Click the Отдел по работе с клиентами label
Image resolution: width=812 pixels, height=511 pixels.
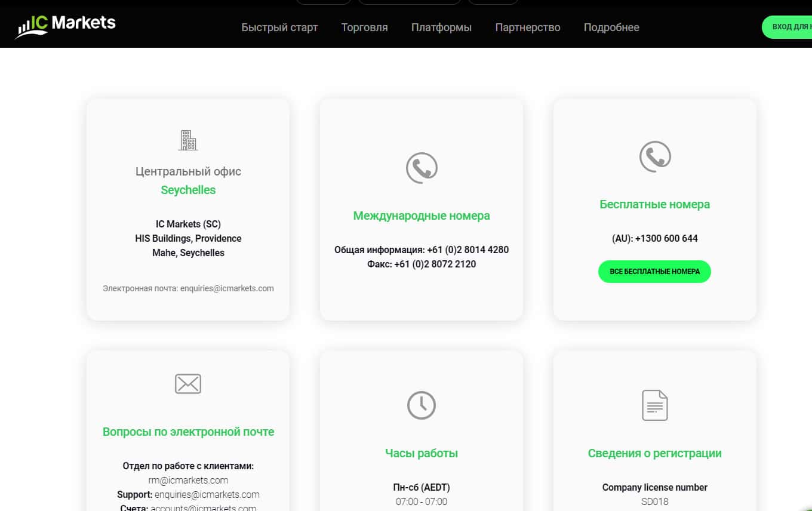click(x=188, y=466)
